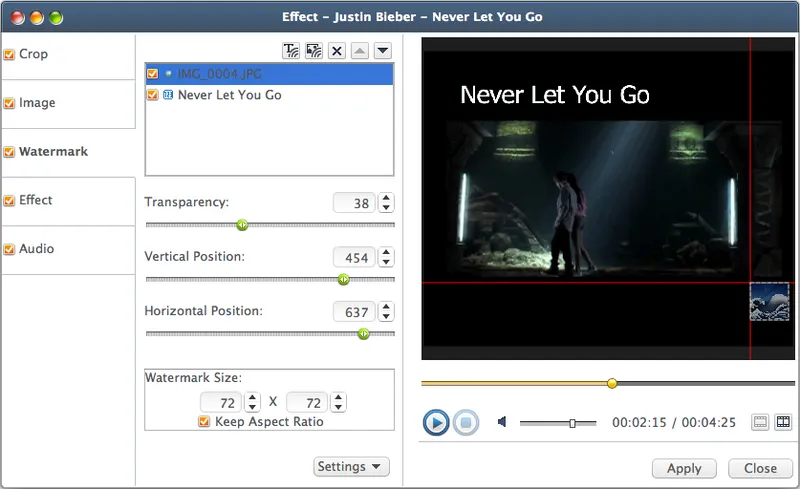Click the wave image watermark in the preview
The width and height of the screenshot is (800, 489).
tap(769, 302)
